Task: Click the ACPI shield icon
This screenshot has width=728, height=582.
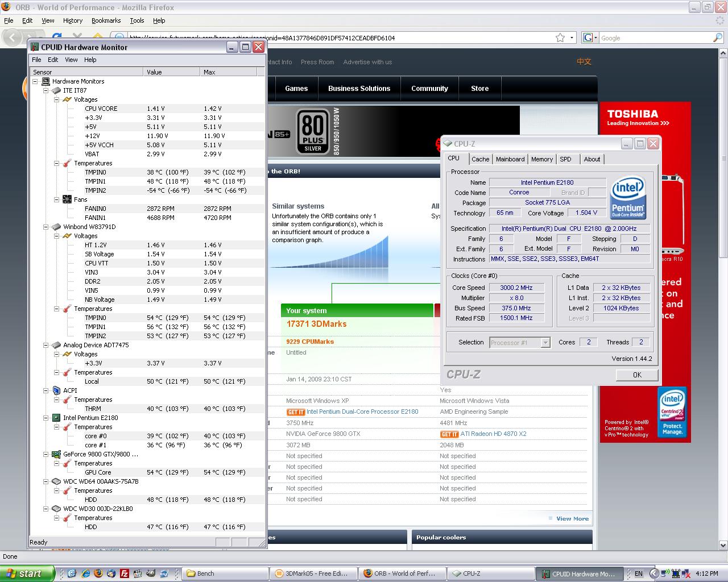Action: pyautogui.click(x=56, y=390)
